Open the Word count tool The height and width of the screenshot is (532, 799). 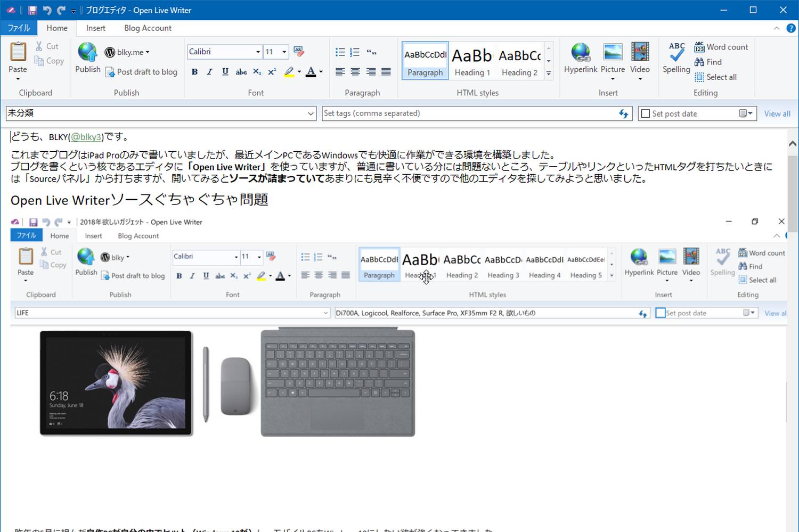[721, 47]
